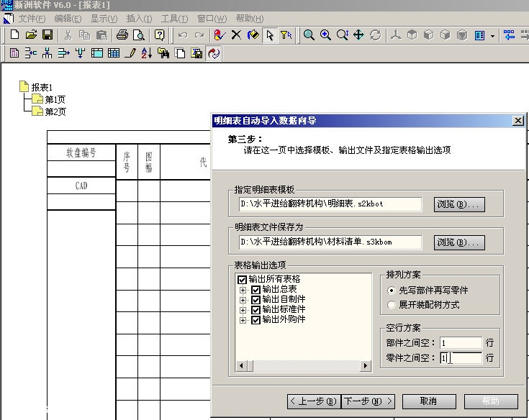529x420 pixels.
Task: Open the 编辑(E) menu
Action: point(68,19)
